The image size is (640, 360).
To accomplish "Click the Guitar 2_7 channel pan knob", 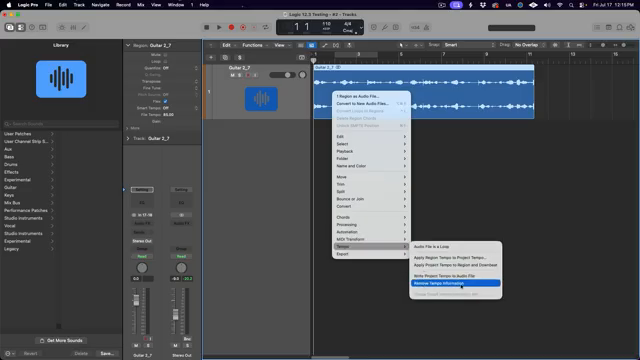I will [142, 268].
